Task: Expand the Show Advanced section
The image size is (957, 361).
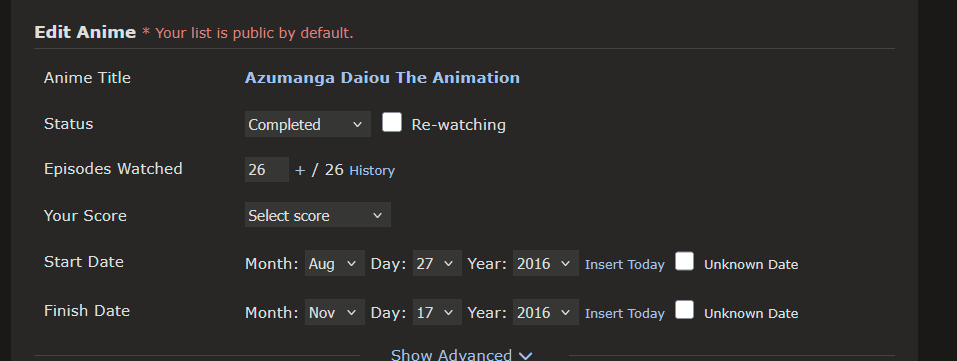Action: pyautogui.click(x=461, y=355)
